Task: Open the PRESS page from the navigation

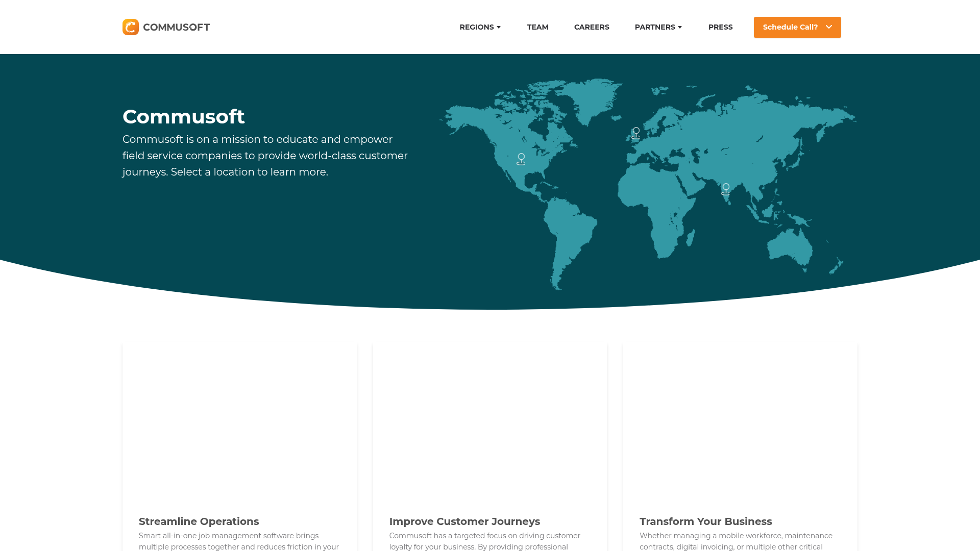Action: point(720,27)
